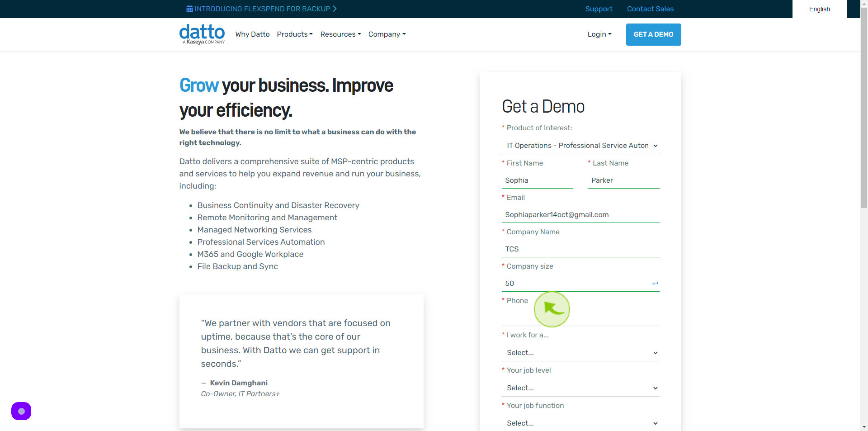The width and height of the screenshot is (868, 431).
Task: Click the Managed Networking Services list item
Action: pos(255,230)
